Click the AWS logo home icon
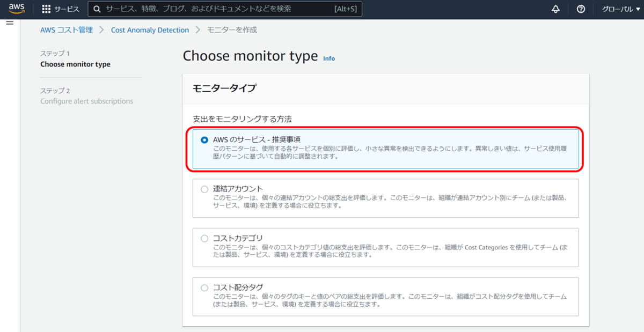644x332 pixels. pos(16,9)
